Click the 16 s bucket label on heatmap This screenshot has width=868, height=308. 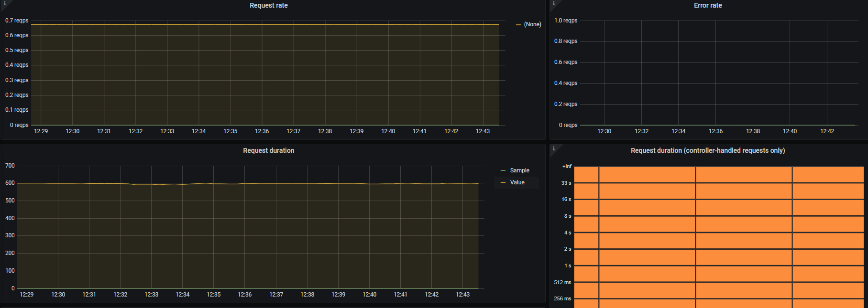566,200
